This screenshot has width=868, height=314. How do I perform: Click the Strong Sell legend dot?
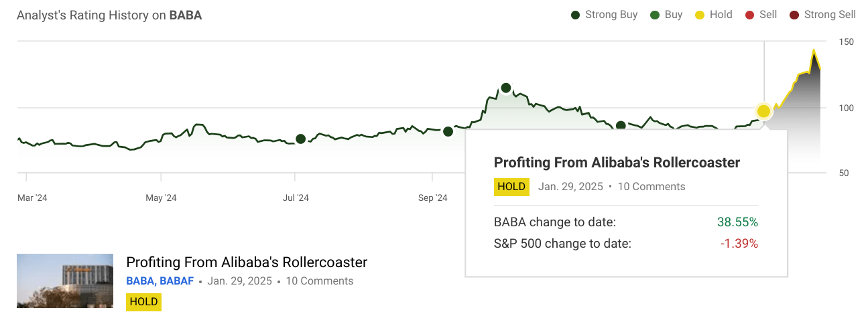(x=794, y=15)
